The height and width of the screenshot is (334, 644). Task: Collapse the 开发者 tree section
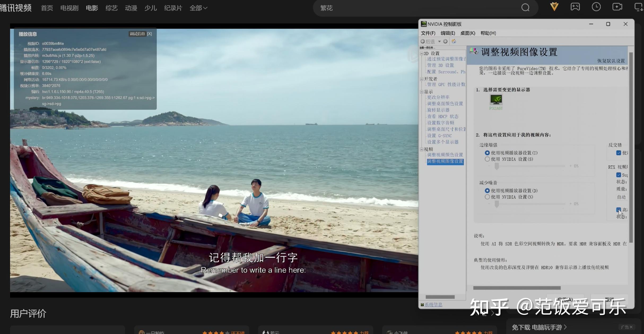point(422,79)
